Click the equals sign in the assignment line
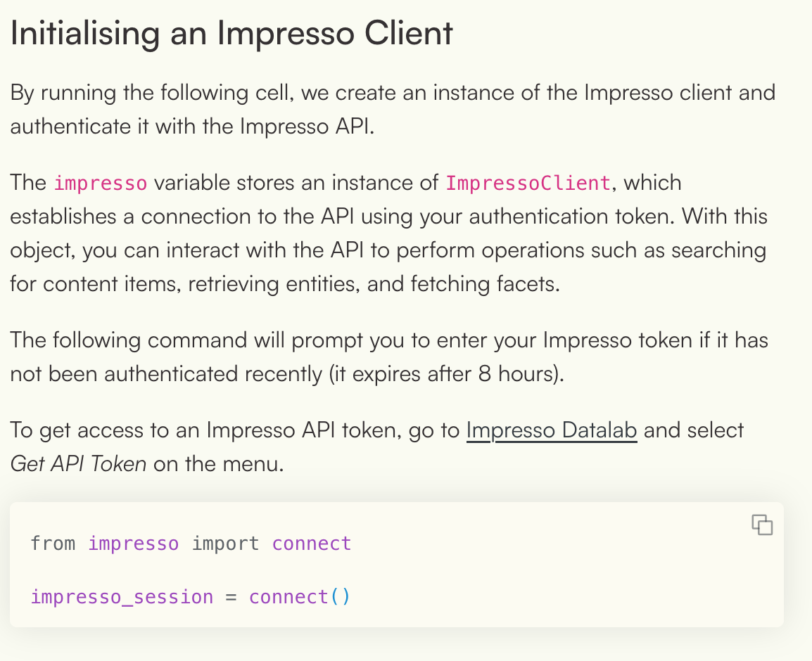The image size is (812, 661). click(232, 596)
